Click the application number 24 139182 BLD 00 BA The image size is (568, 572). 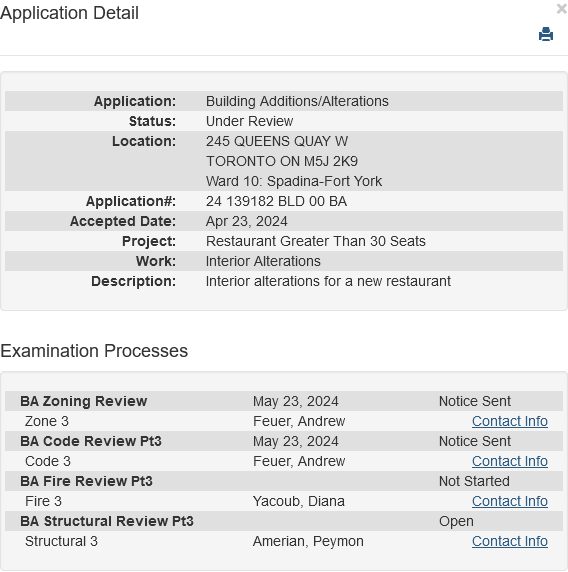[x=276, y=201]
